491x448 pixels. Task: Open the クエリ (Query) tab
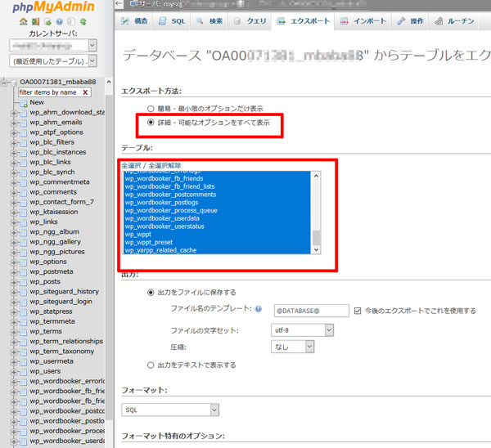pos(250,21)
